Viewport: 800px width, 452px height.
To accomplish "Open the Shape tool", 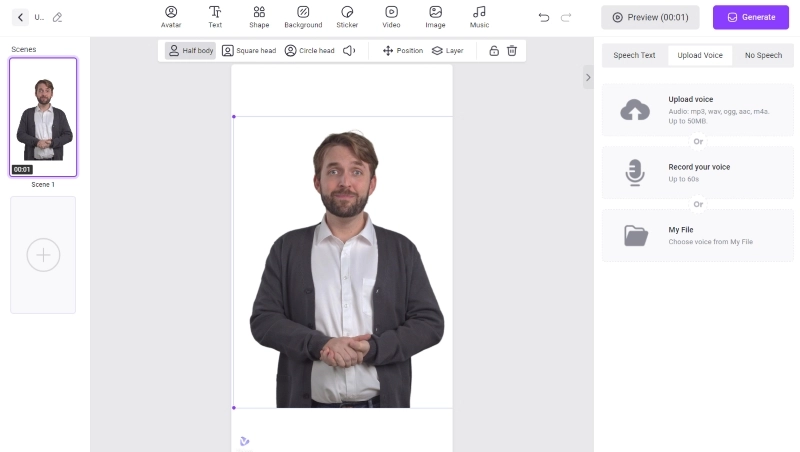I will coord(259,16).
